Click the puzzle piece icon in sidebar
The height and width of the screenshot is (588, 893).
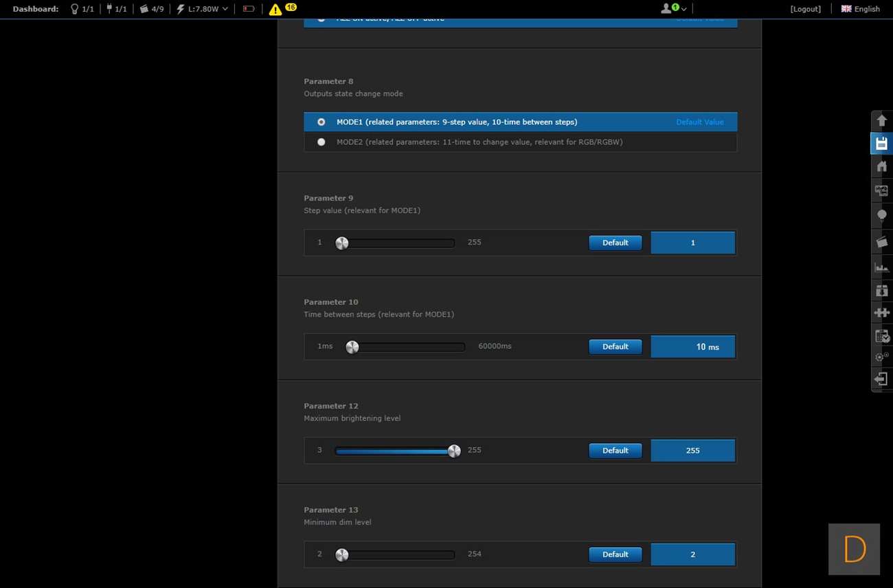tap(881, 313)
